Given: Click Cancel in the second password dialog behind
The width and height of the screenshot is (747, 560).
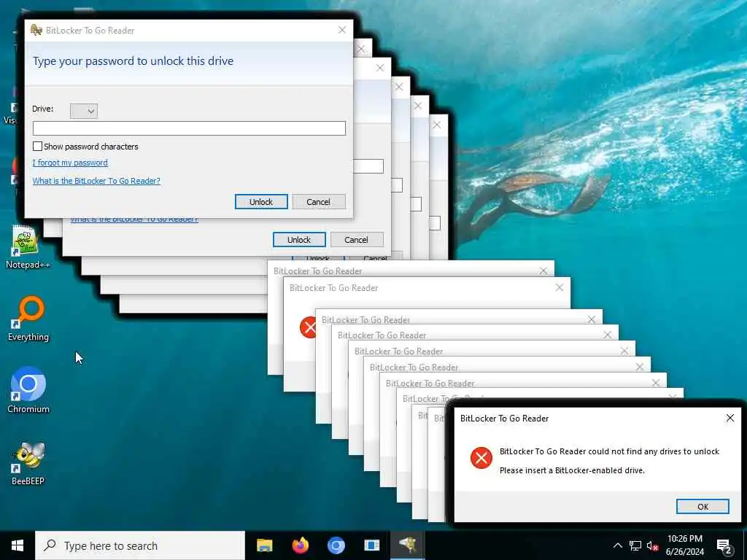Looking at the screenshot, I should (x=356, y=239).
